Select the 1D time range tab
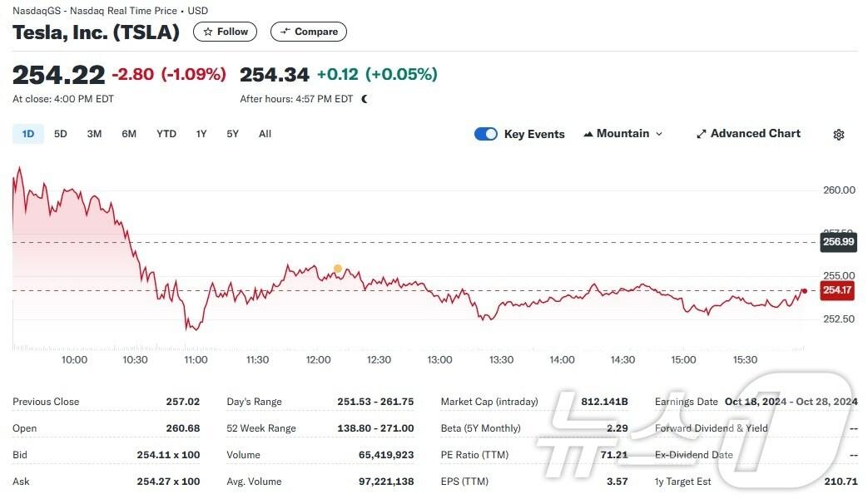Image resolution: width=868 pixels, height=504 pixels. point(28,134)
